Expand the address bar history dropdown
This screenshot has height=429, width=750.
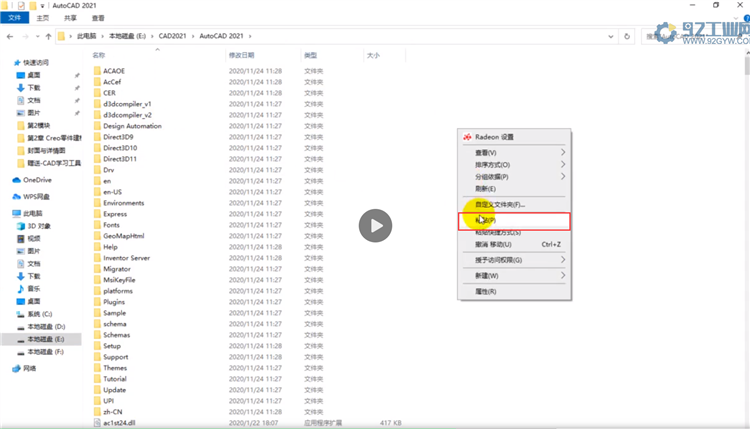click(x=611, y=36)
